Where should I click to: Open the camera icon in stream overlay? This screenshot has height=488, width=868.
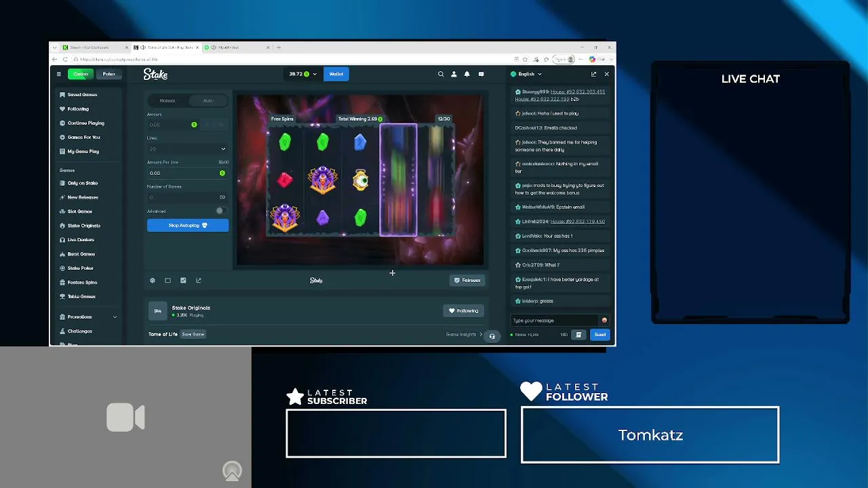[x=125, y=418]
